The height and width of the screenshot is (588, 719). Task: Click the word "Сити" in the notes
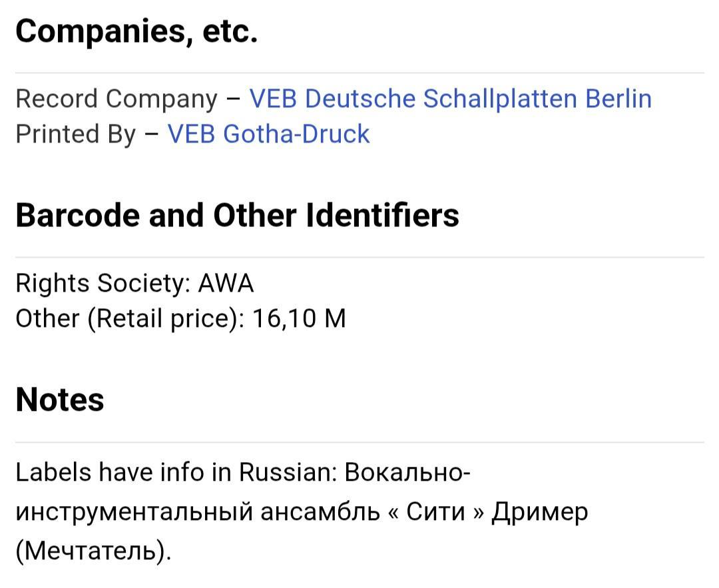pos(435,511)
